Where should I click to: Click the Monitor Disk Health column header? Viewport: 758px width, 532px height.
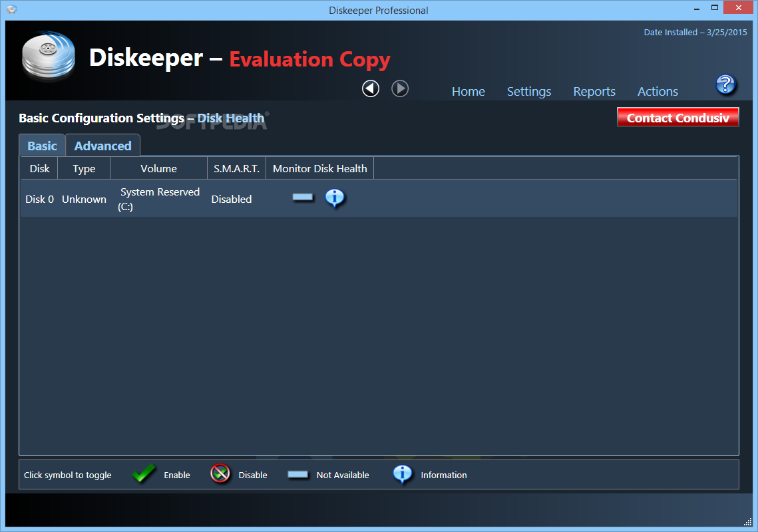319,168
